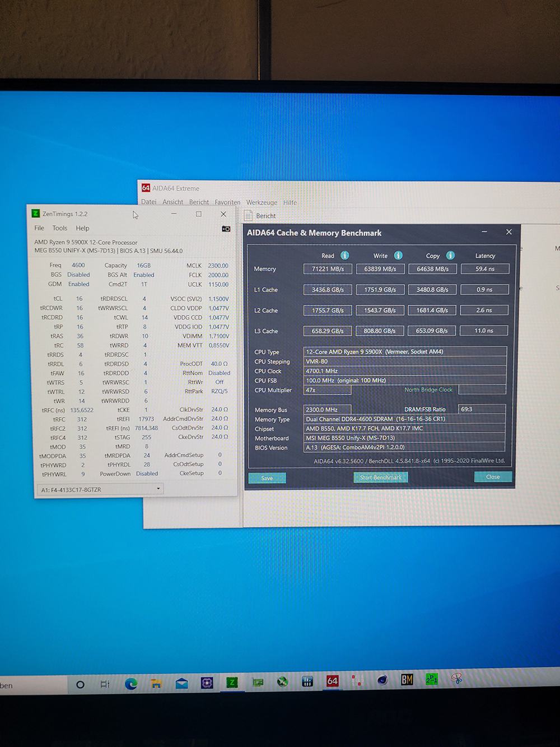The image size is (560, 747).
Task: Open the Datei menu in AIDA64
Action: pos(149,202)
